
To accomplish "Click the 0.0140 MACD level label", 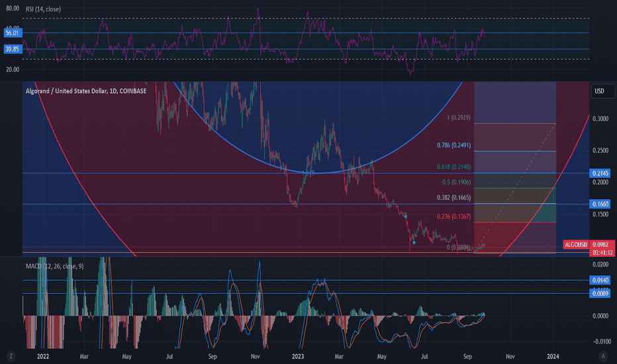I will point(600,280).
